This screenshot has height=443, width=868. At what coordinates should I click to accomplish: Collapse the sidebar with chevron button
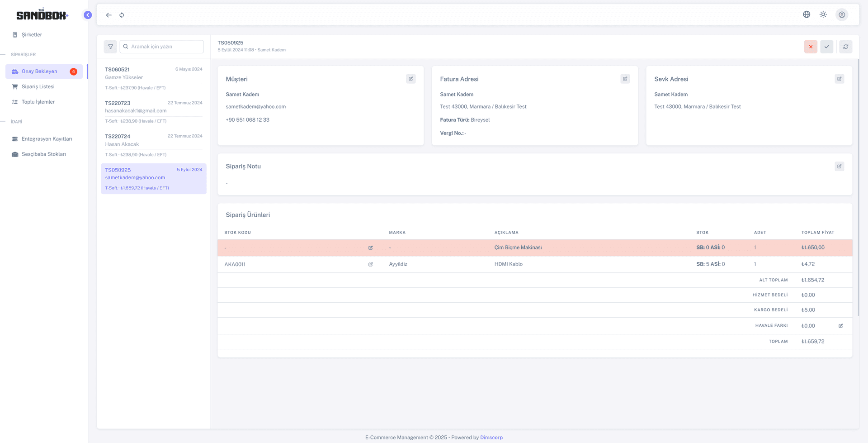tap(88, 15)
